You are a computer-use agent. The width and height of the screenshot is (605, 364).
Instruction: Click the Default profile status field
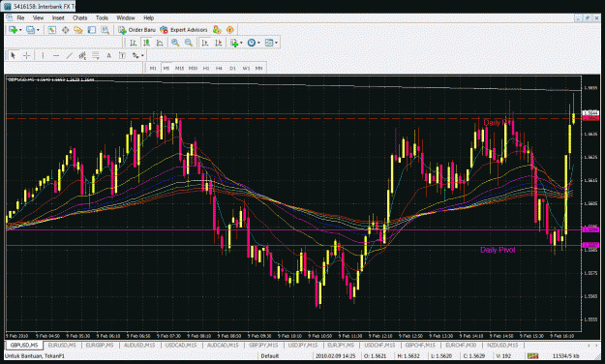click(x=270, y=356)
